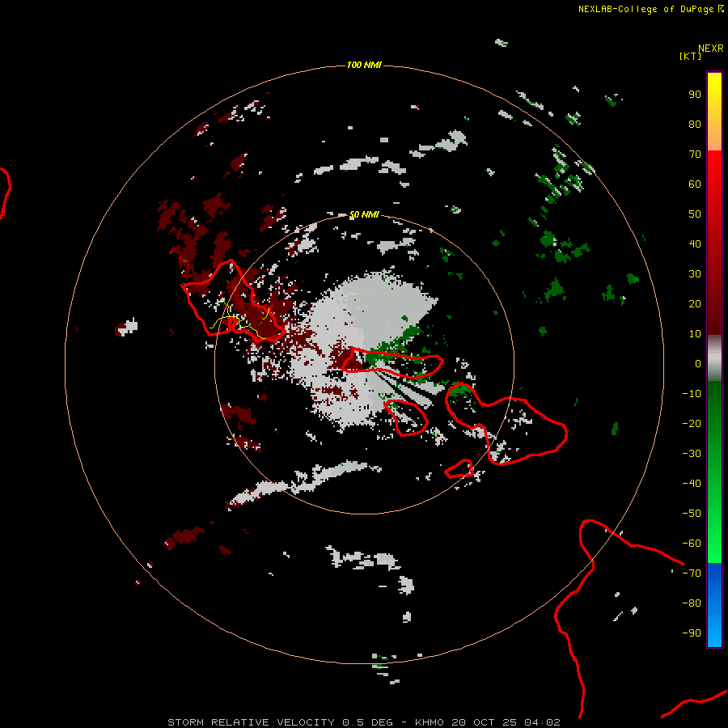The height and width of the screenshot is (728, 728).
Task: Pick the gray zero band of the color bar
Action: tap(714, 358)
